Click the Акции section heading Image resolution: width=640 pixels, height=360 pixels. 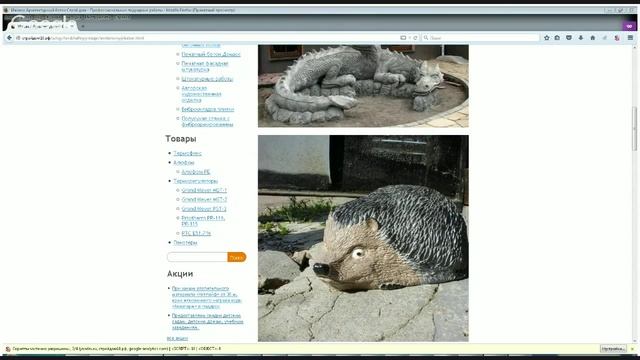pos(180,274)
